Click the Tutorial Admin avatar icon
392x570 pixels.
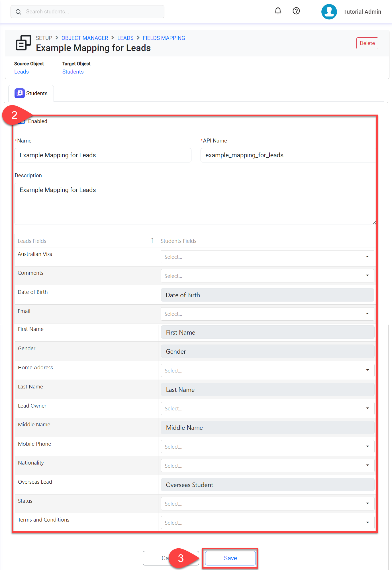click(x=329, y=12)
